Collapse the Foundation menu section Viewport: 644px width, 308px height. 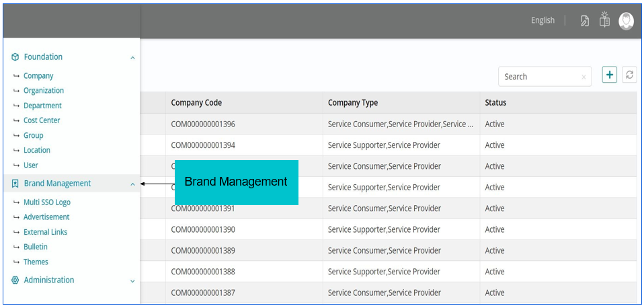pyautogui.click(x=132, y=58)
